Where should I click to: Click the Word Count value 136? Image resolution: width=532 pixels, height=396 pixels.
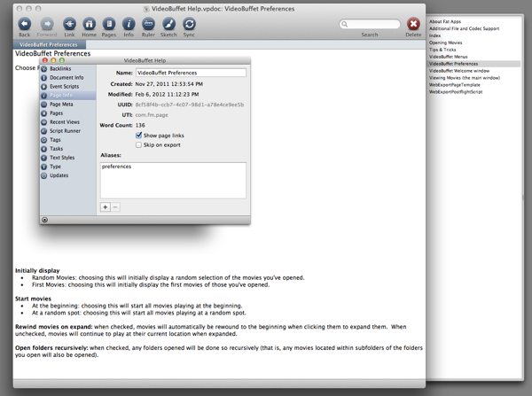140,125
